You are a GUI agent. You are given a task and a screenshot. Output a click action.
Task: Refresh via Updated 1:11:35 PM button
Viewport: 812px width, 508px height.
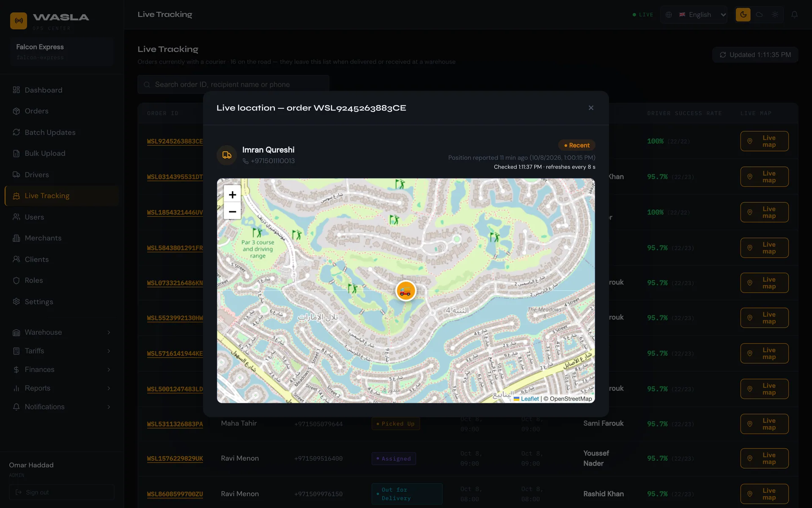click(755, 55)
